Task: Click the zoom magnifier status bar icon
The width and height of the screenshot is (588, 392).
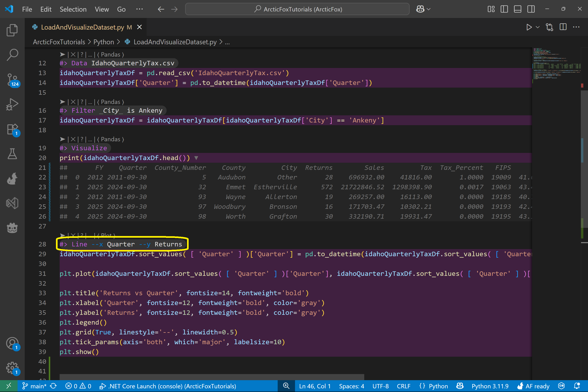Action: [286, 386]
